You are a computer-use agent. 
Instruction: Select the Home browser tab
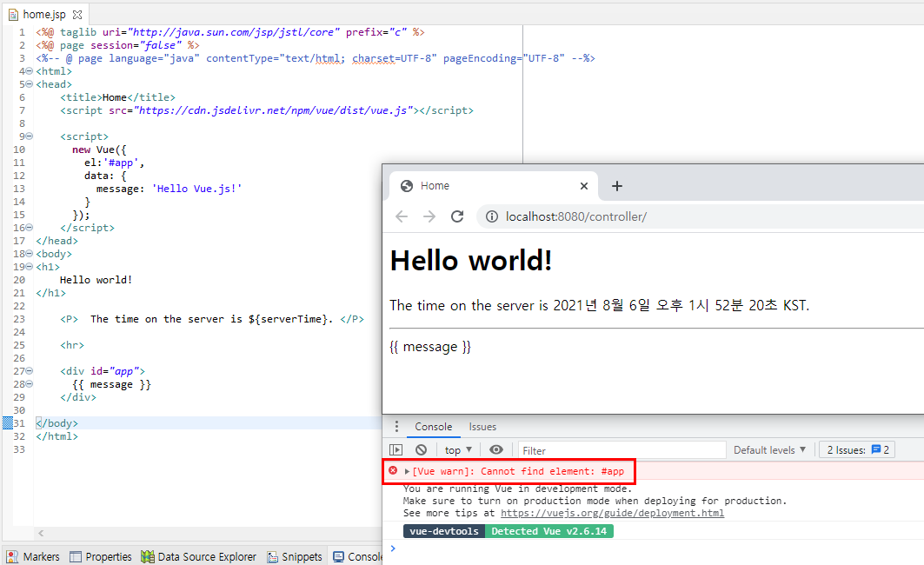494,186
